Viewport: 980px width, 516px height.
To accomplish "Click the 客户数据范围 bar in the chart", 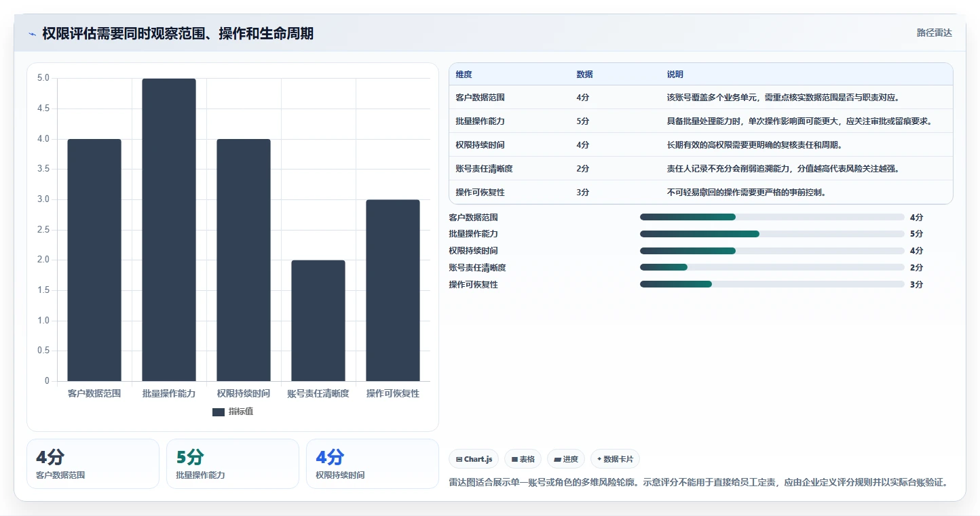I will pyautogui.click(x=94, y=260).
